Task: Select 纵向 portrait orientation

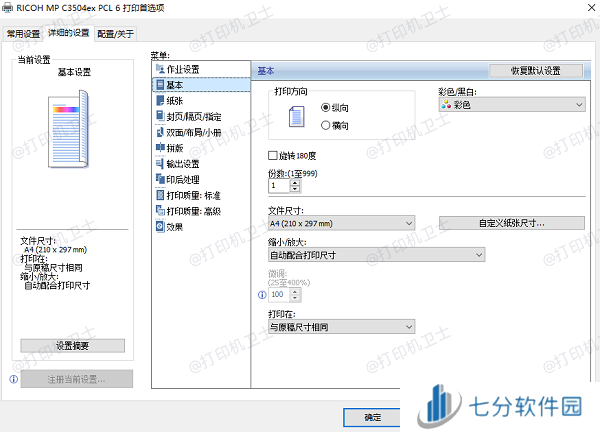Action: point(335,108)
